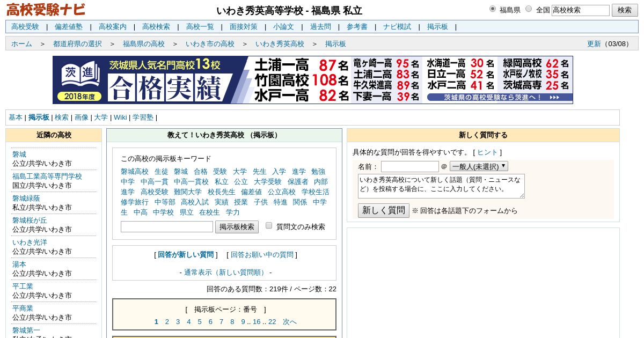Open 高校案内 menu item

113,27
